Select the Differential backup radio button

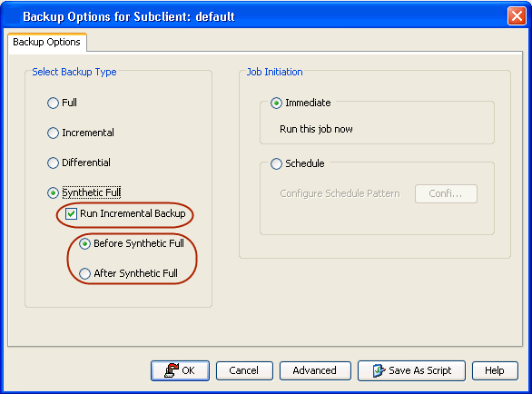53,163
